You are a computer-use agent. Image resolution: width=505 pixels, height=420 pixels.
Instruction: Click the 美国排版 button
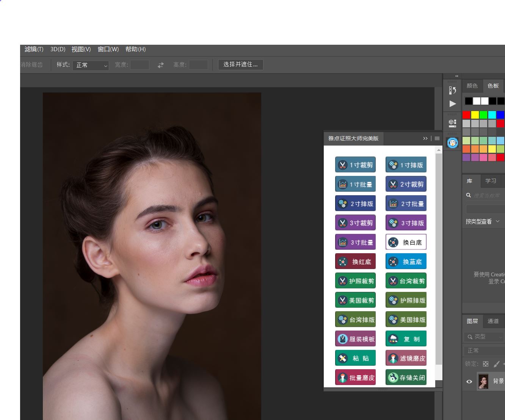pyautogui.click(x=406, y=320)
